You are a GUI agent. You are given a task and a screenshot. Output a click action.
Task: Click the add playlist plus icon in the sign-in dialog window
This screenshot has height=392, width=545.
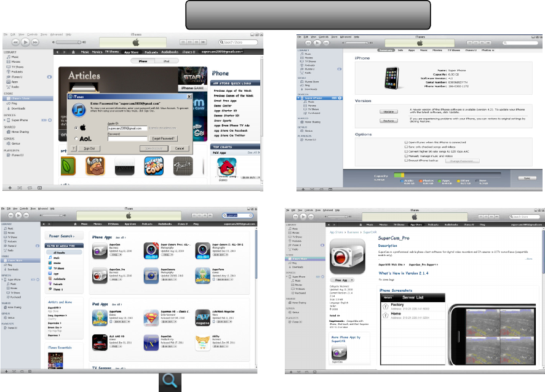click(10, 188)
